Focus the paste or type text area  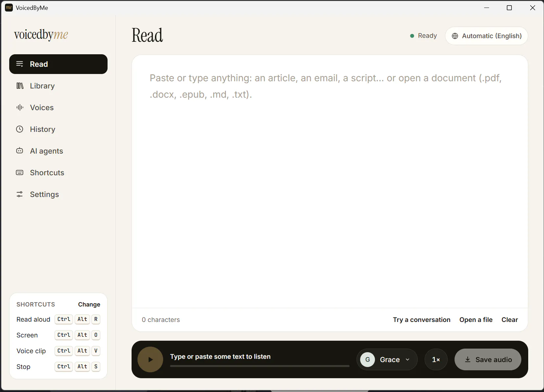tap(330, 181)
